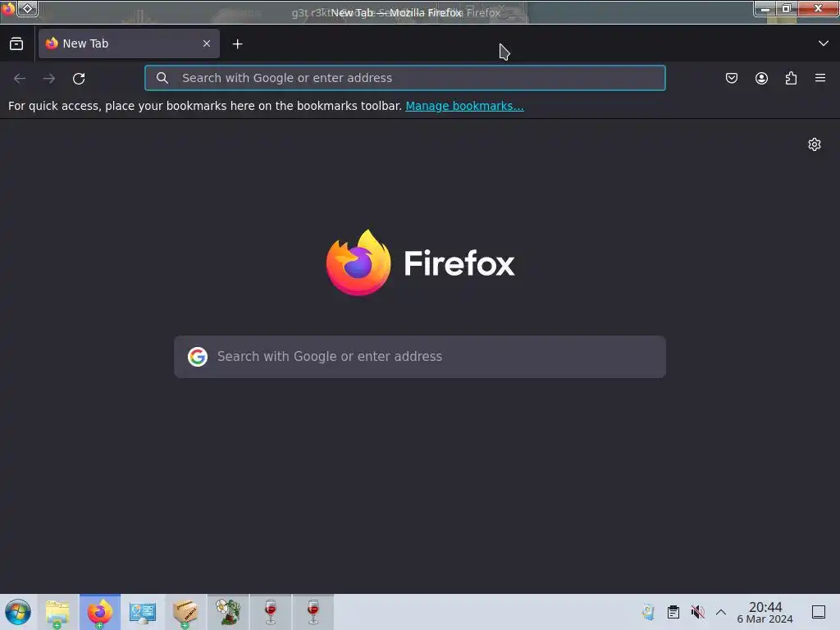Image resolution: width=840 pixels, height=630 pixels.
Task: Open the Start menu orb
Action: [x=18, y=612]
